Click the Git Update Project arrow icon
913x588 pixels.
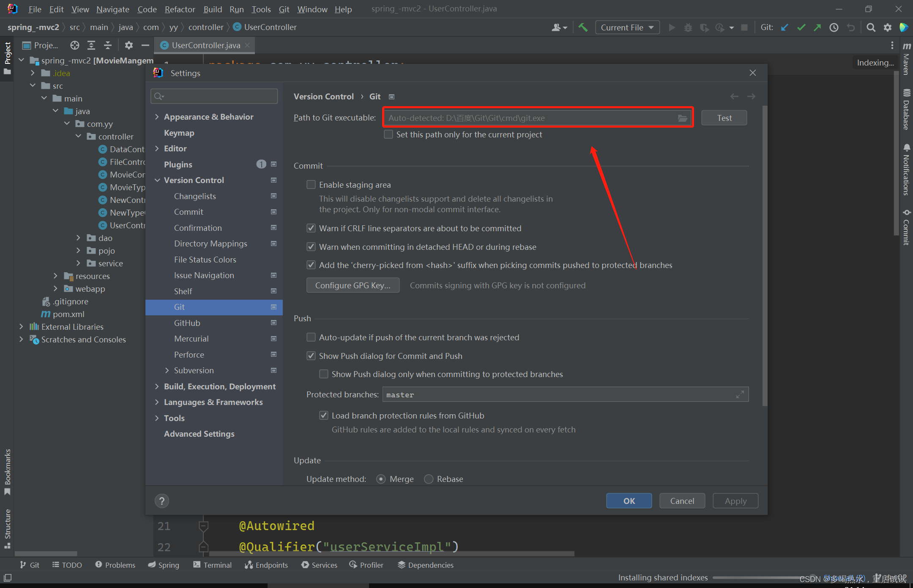coord(785,27)
